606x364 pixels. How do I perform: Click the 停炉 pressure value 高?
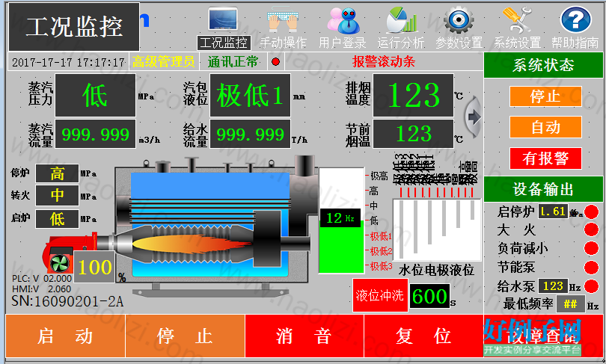coord(57,173)
